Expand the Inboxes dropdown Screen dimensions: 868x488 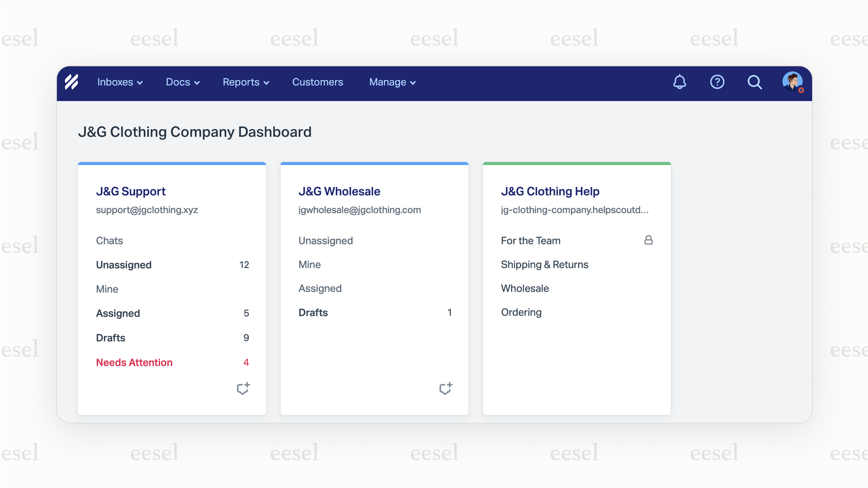click(x=120, y=82)
